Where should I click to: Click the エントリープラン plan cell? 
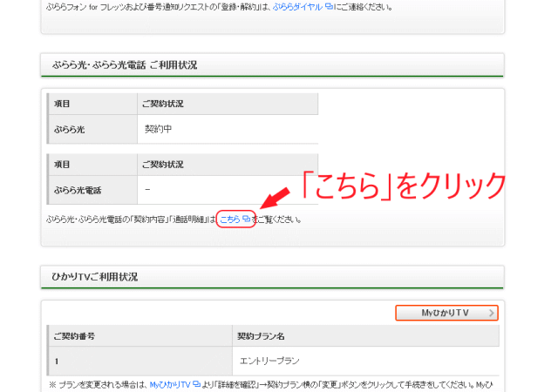coord(366,361)
